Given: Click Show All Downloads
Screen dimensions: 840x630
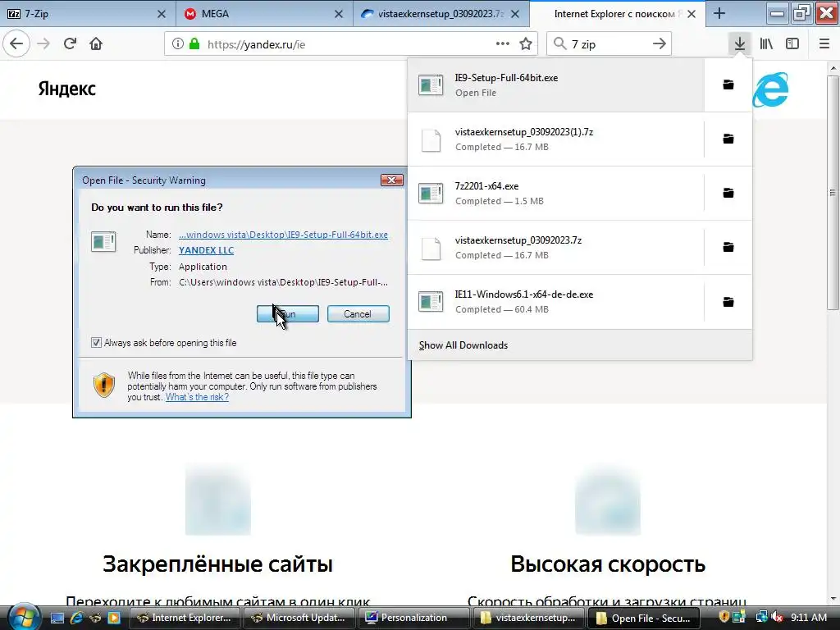Looking at the screenshot, I should click(x=463, y=345).
